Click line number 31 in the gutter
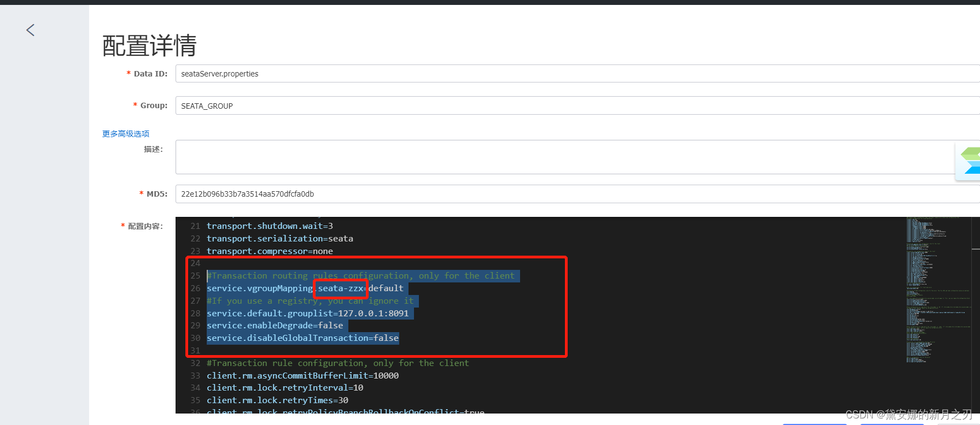Image resolution: width=980 pixels, height=425 pixels. [x=196, y=351]
